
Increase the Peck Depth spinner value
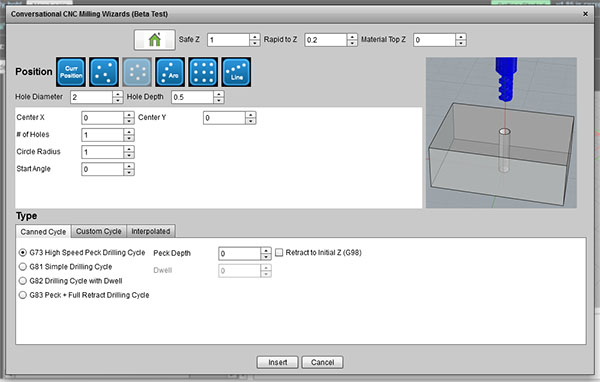[266, 250]
